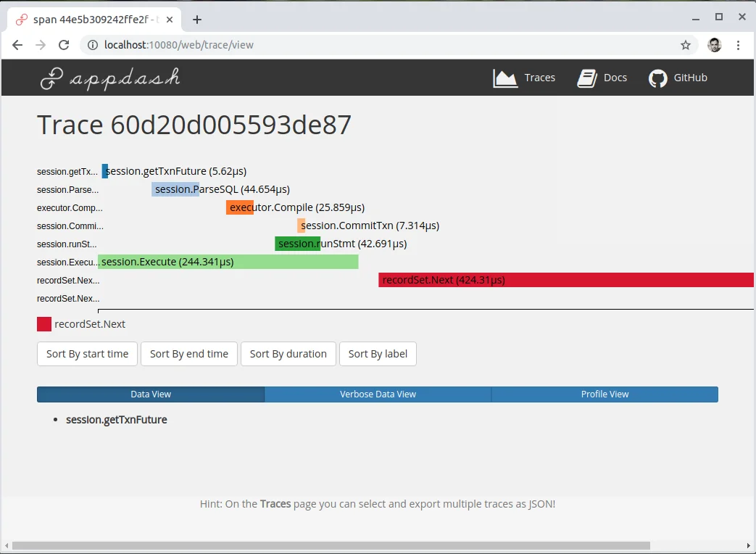Go back to previous page
This screenshot has width=756, height=554.
pos(17,45)
